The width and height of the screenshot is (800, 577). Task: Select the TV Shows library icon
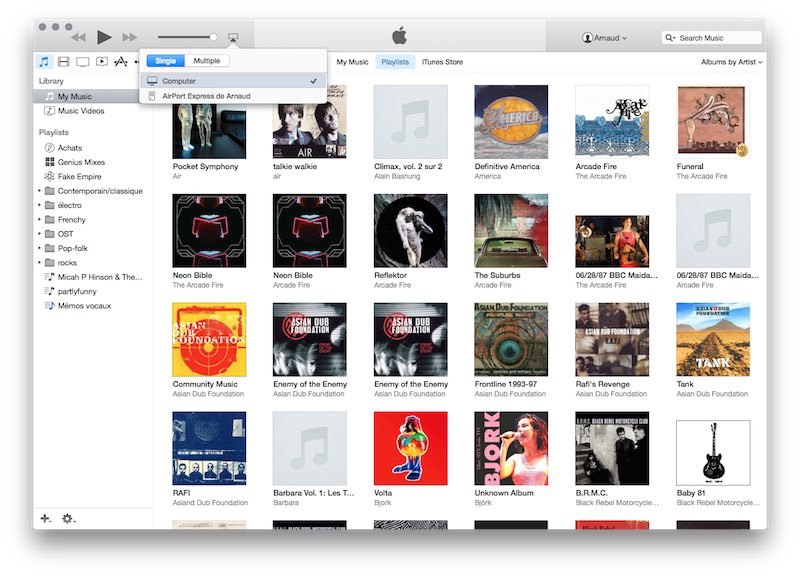point(83,62)
